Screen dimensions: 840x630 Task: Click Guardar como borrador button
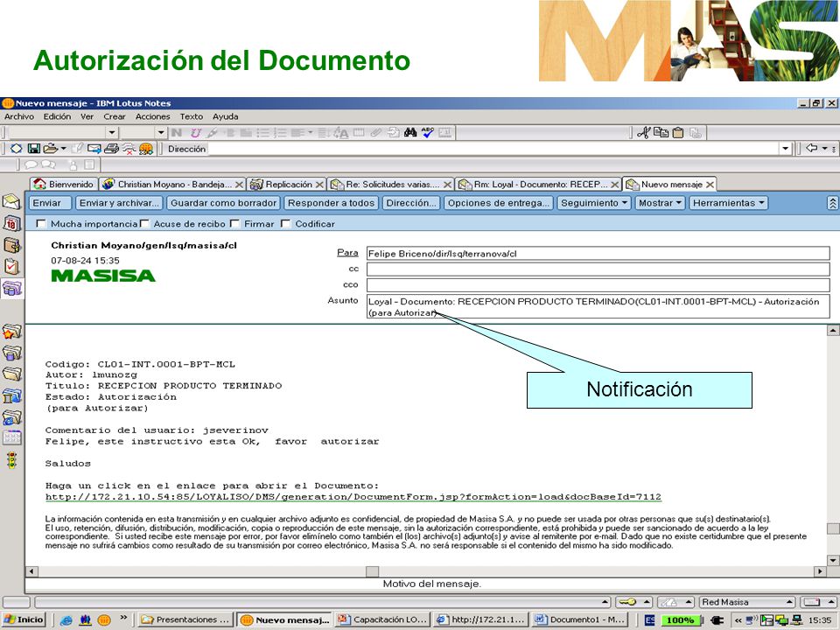tap(223, 203)
